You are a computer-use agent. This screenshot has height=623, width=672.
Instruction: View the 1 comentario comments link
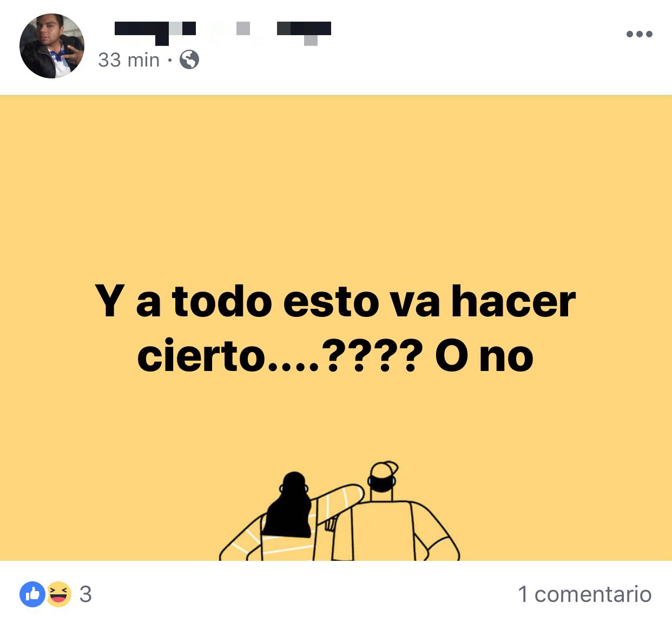coord(584,594)
